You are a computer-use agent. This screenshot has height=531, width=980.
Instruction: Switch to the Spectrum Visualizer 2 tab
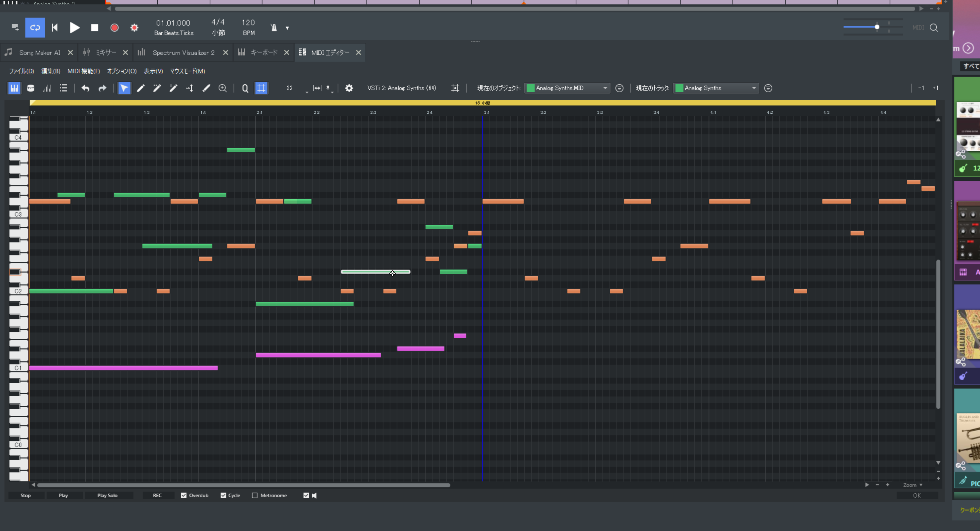(x=184, y=53)
